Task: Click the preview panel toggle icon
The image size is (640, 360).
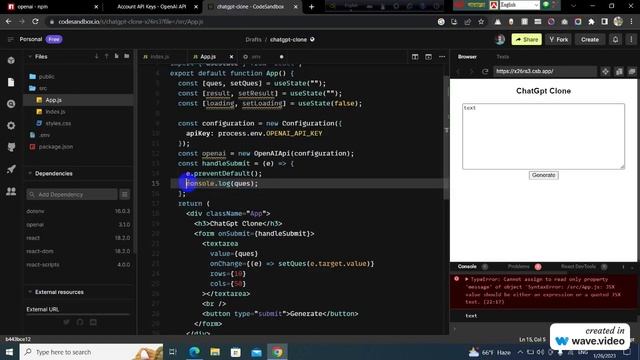Action: [428, 57]
